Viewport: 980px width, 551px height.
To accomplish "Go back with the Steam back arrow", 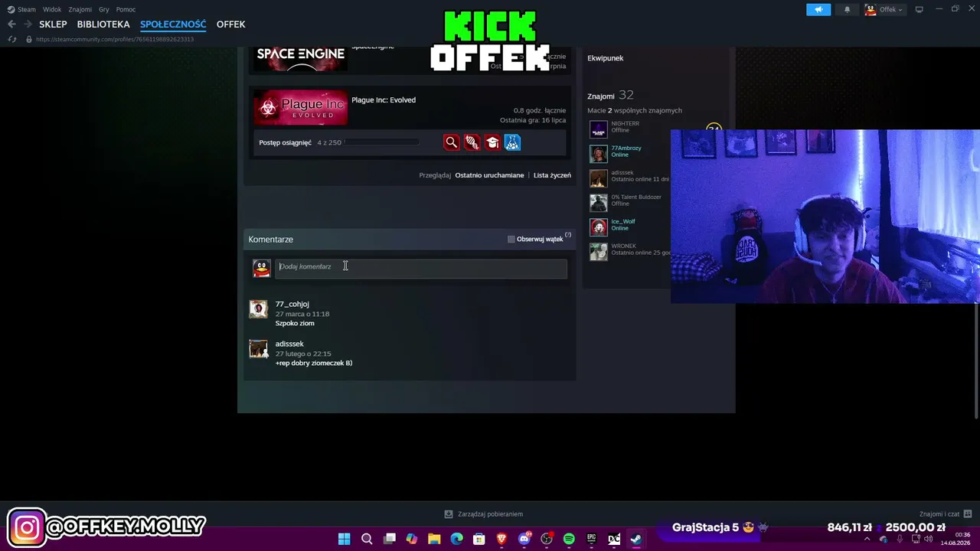I will 11,24.
